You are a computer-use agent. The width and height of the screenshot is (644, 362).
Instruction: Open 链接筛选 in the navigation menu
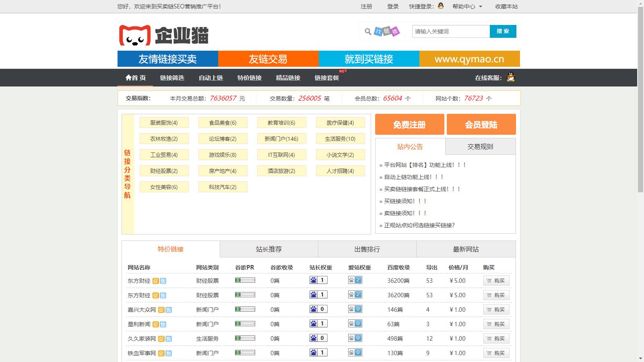(x=172, y=78)
